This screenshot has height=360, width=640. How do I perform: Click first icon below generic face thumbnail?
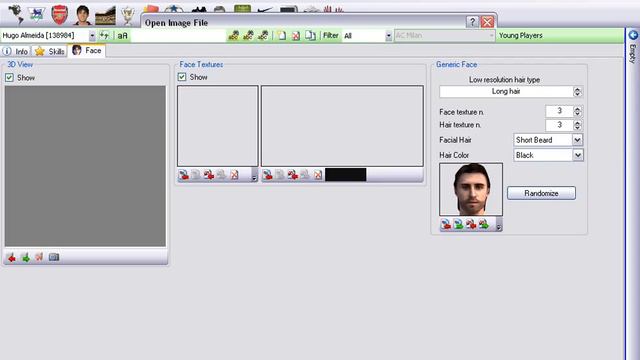point(446,224)
